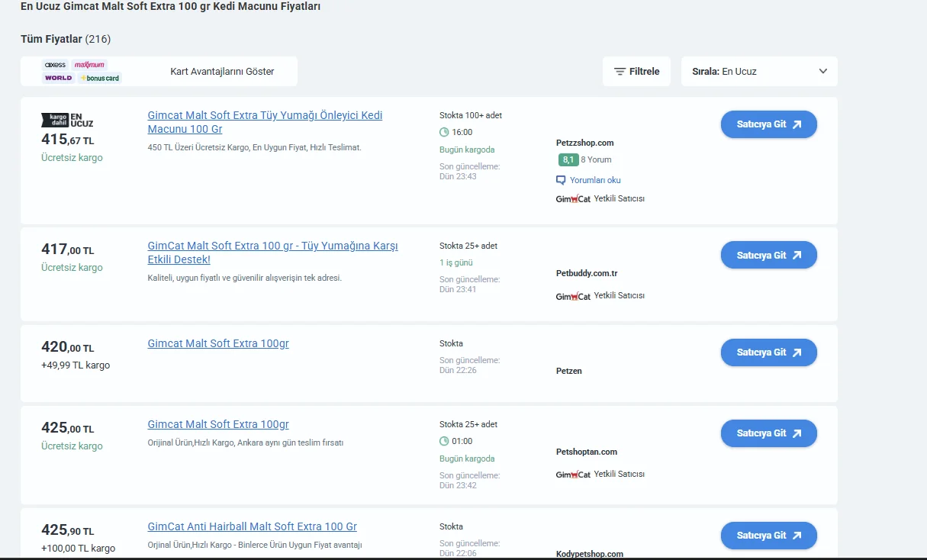Click the Maximum card logo

(89, 65)
